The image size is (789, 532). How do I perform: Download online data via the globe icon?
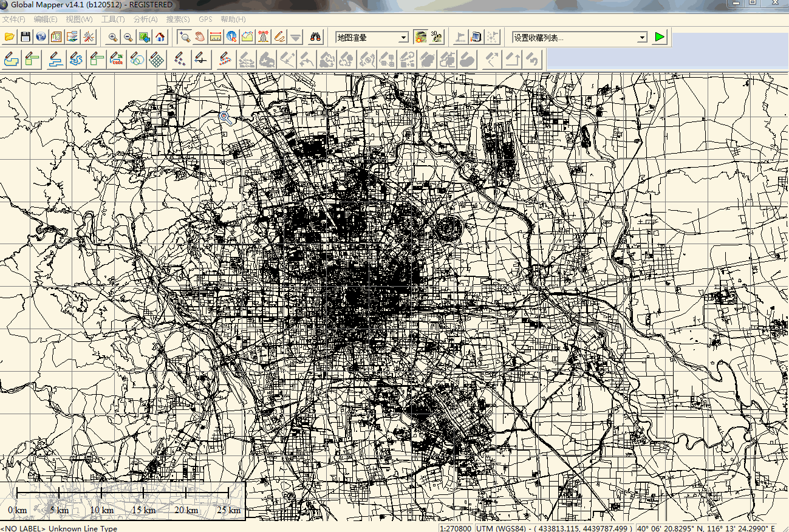41,37
